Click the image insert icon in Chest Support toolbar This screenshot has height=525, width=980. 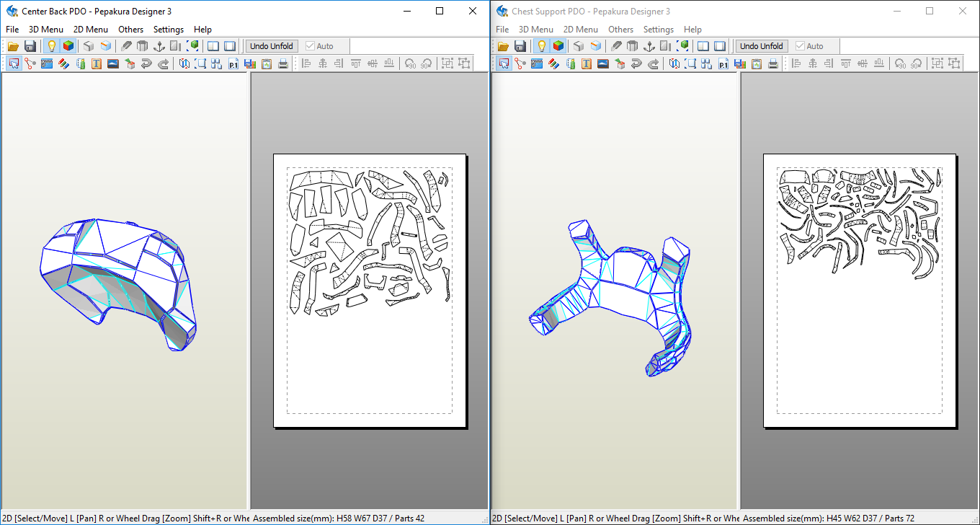603,63
